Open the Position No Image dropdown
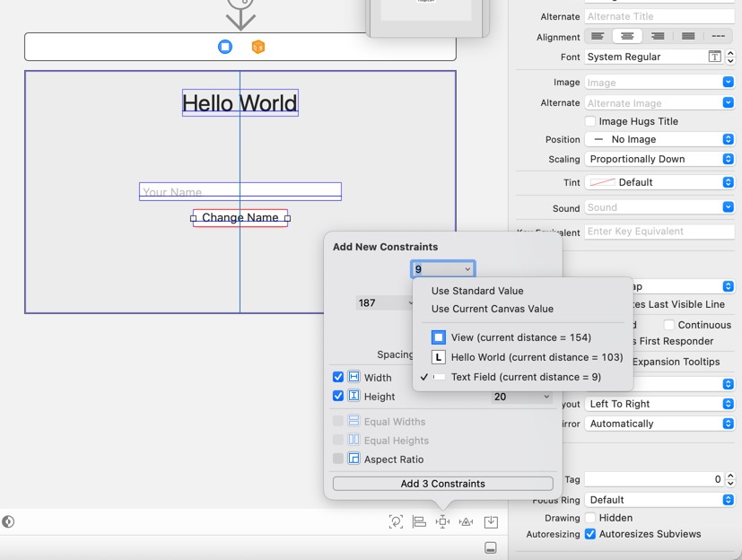This screenshot has width=742, height=560. click(659, 139)
